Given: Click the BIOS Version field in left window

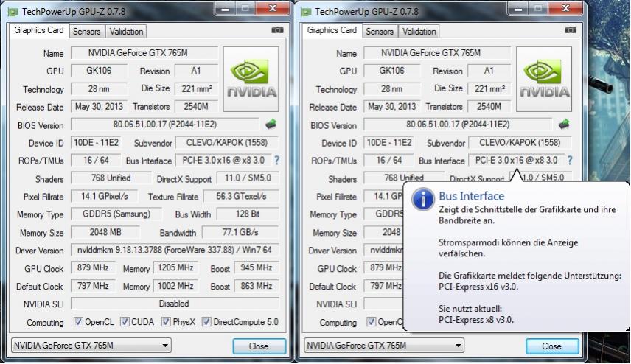Looking at the screenshot, I should pyautogui.click(x=165, y=125).
